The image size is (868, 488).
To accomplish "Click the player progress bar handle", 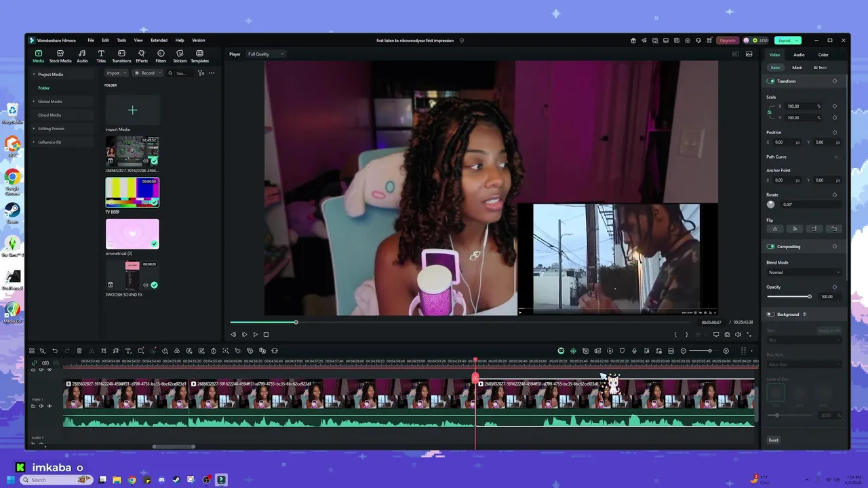I will click(296, 322).
